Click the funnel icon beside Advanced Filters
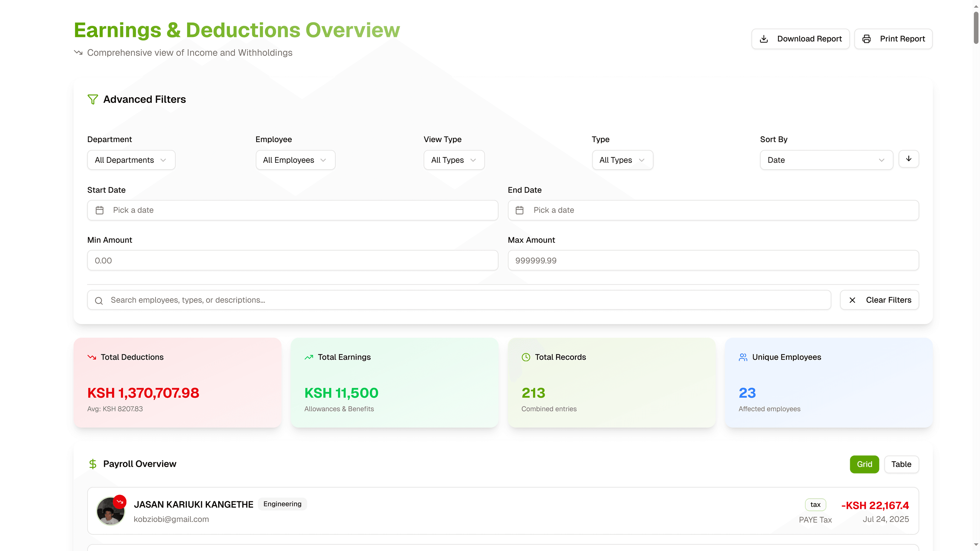Image resolution: width=980 pixels, height=551 pixels. coord(93,99)
